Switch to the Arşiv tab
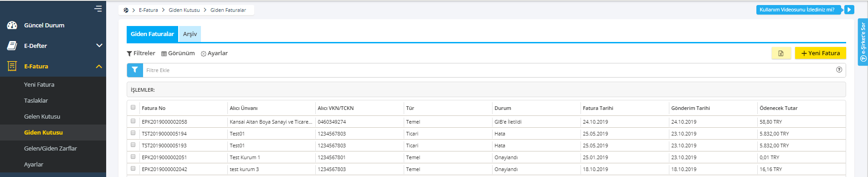The height and width of the screenshot is (177, 868). (x=190, y=34)
